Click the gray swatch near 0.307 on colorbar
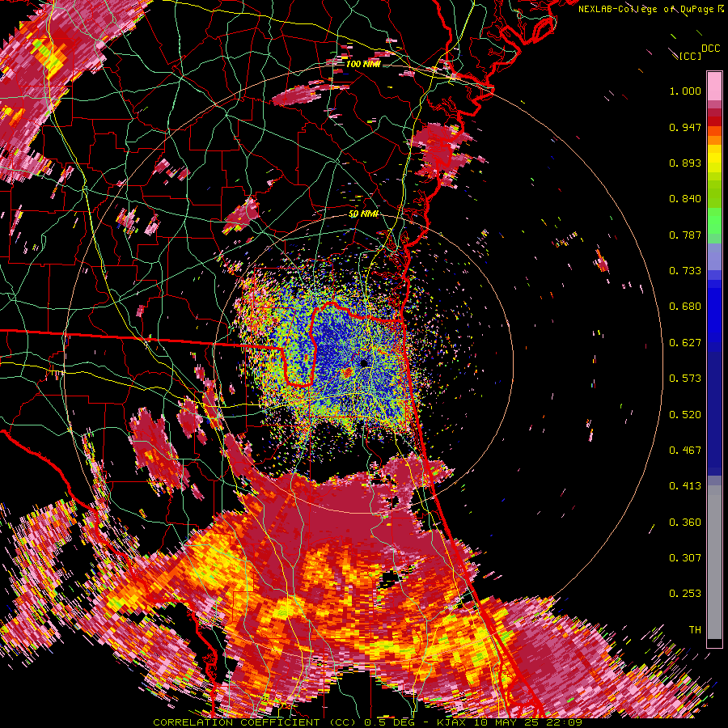728x728 pixels. point(714,562)
